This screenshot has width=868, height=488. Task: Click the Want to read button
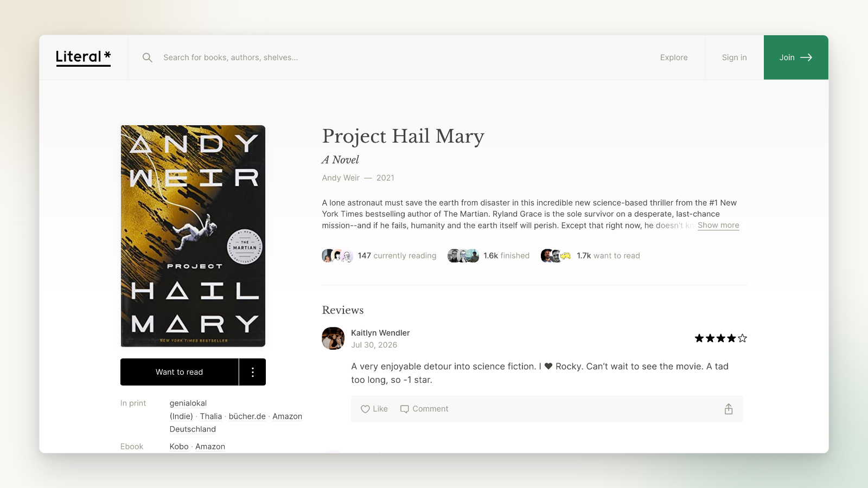tap(179, 372)
